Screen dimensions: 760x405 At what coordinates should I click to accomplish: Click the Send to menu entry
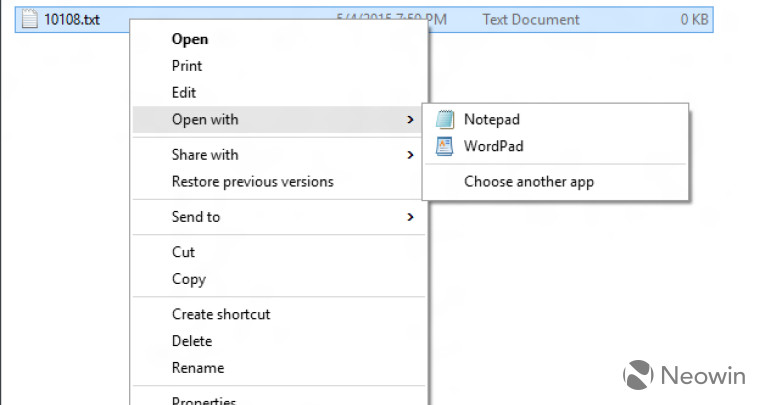coord(278,217)
